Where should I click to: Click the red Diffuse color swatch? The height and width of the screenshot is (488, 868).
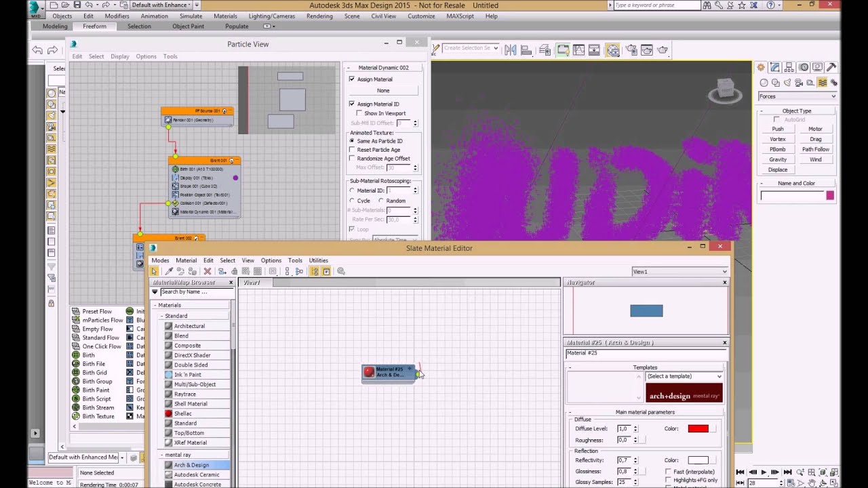click(x=698, y=428)
